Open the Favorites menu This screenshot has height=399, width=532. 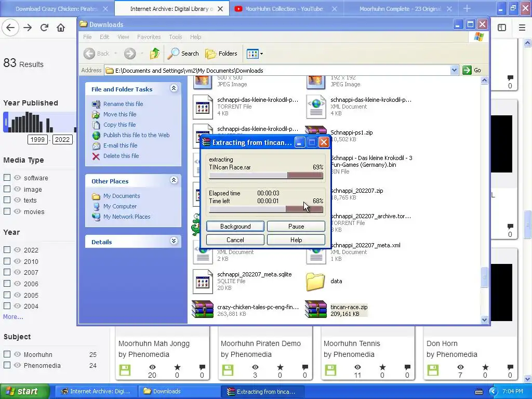(x=149, y=37)
